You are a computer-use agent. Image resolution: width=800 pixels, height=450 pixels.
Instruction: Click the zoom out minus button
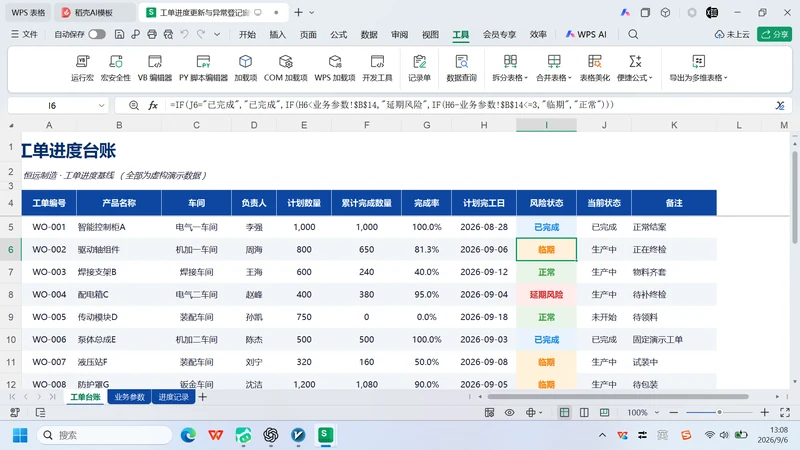673,412
